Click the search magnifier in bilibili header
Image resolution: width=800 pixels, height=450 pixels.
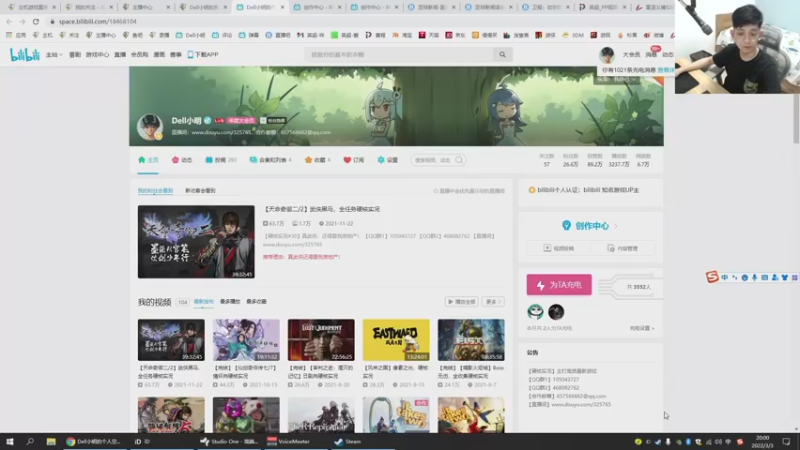tap(503, 55)
